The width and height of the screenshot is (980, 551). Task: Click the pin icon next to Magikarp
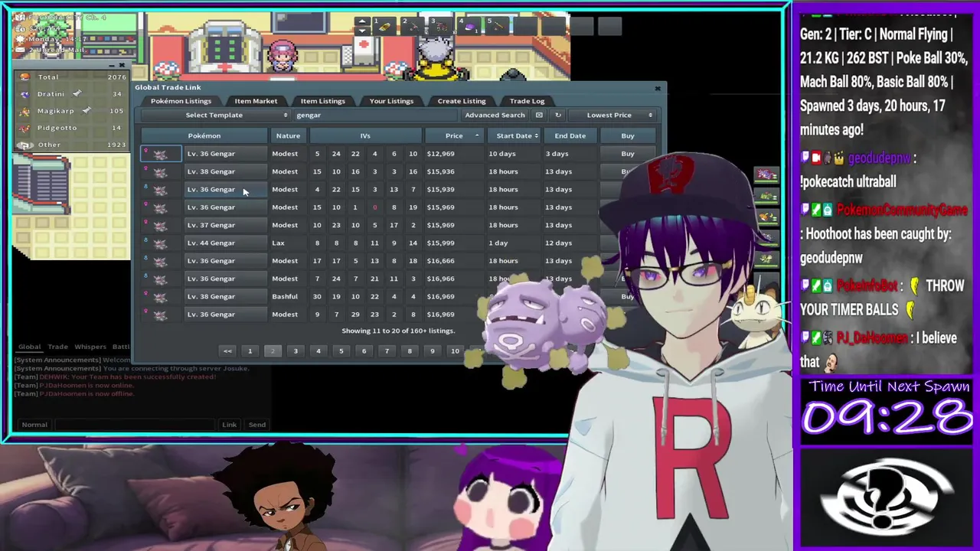point(87,110)
